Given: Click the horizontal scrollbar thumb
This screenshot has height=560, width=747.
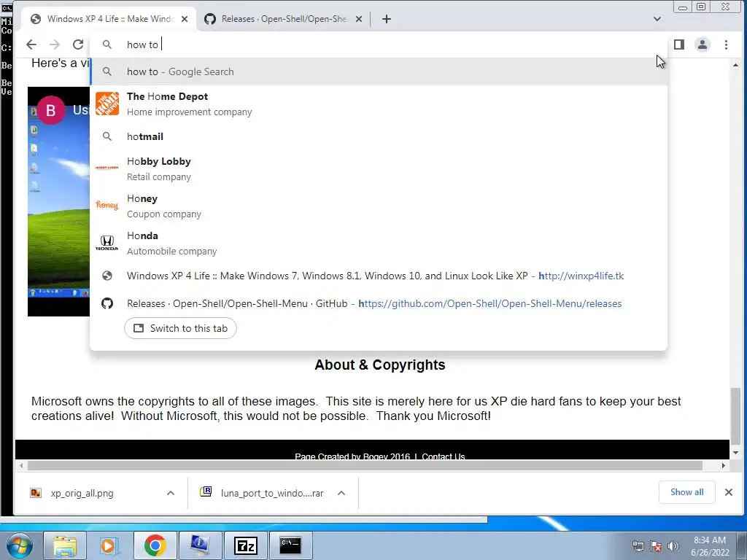Looking at the screenshot, I should (x=365, y=465).
